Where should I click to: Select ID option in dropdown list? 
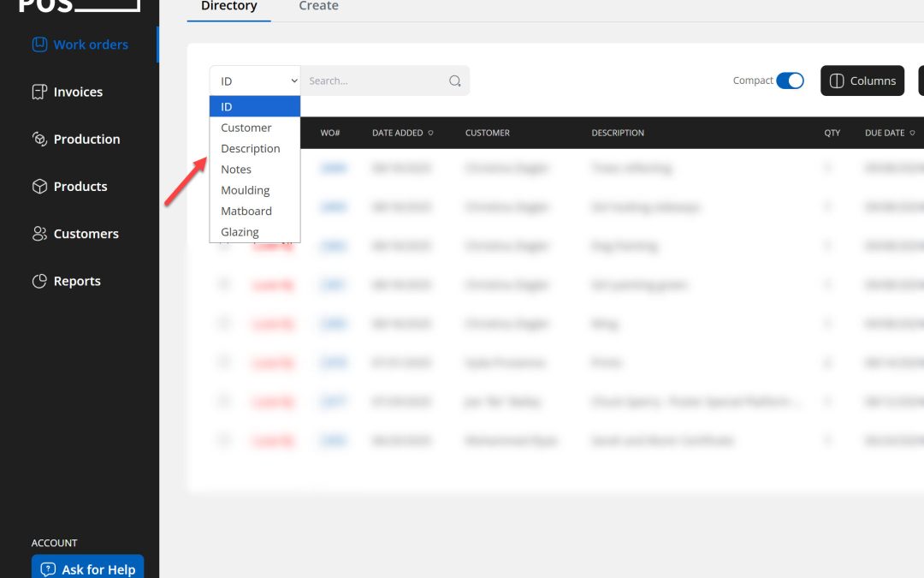[255, 107]
